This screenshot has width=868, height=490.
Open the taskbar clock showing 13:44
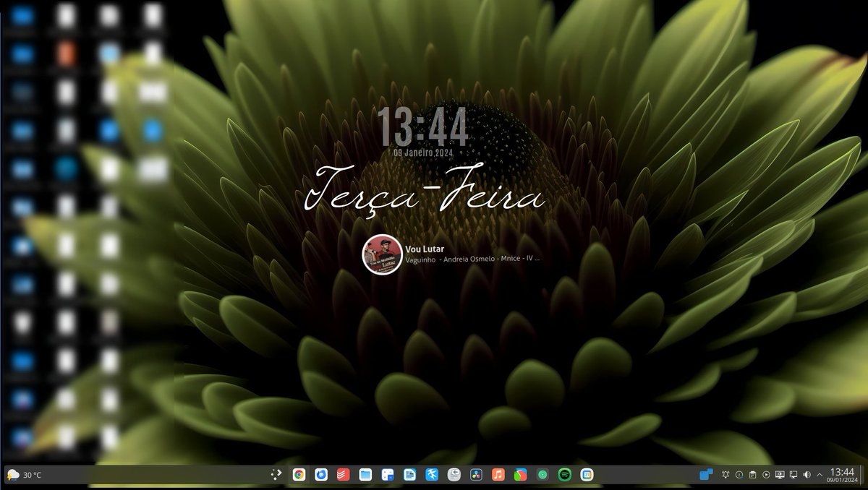coord(843,475)
